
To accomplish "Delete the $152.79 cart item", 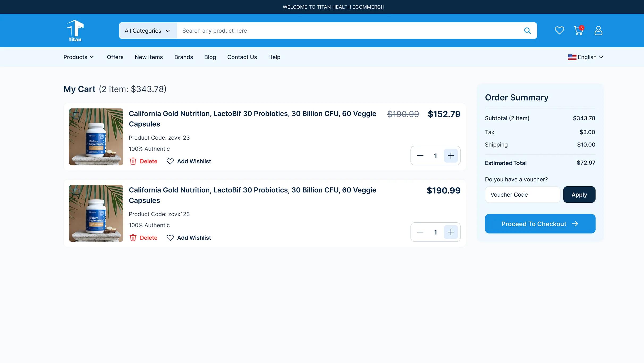I will [x=143, y=161].
